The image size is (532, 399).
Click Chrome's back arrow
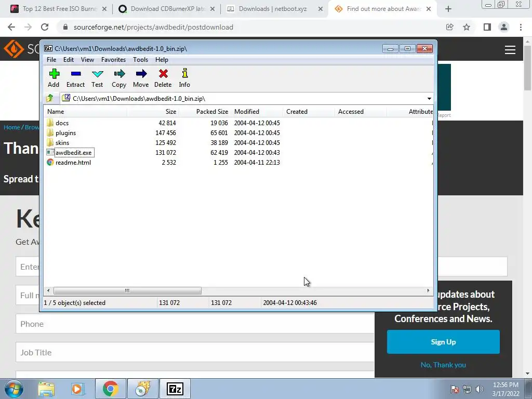coord(11,27)
